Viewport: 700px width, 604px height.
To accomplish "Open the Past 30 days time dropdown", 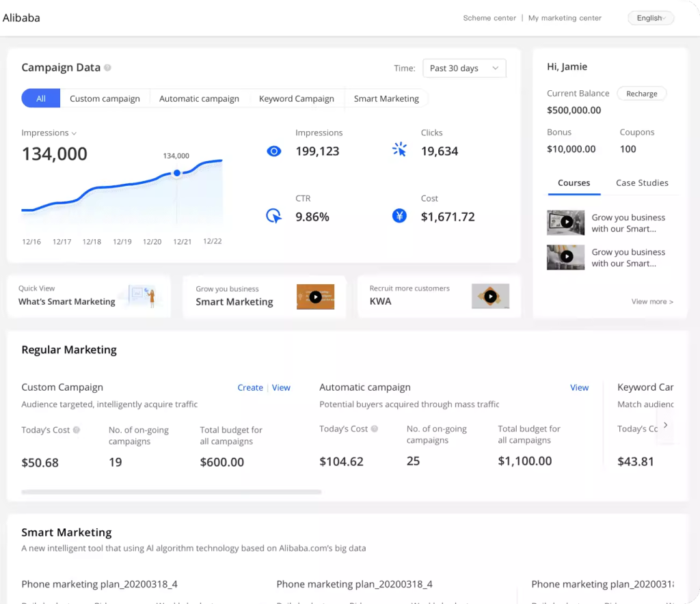I will click(x=464, y=68).
